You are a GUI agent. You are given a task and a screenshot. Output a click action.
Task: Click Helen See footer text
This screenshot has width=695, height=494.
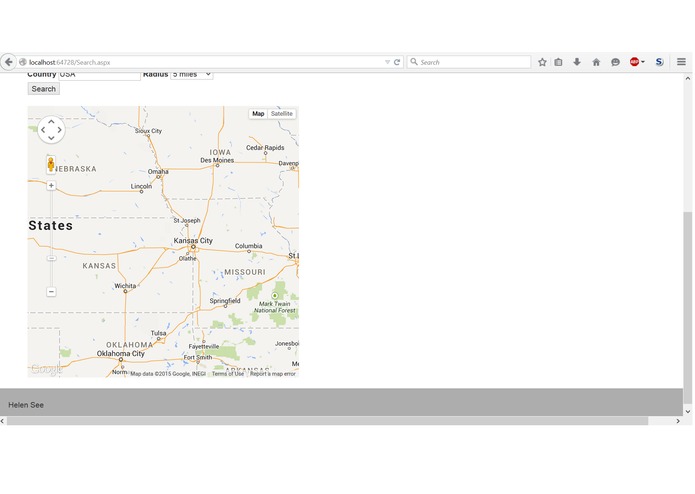click(x=26, y=405)
